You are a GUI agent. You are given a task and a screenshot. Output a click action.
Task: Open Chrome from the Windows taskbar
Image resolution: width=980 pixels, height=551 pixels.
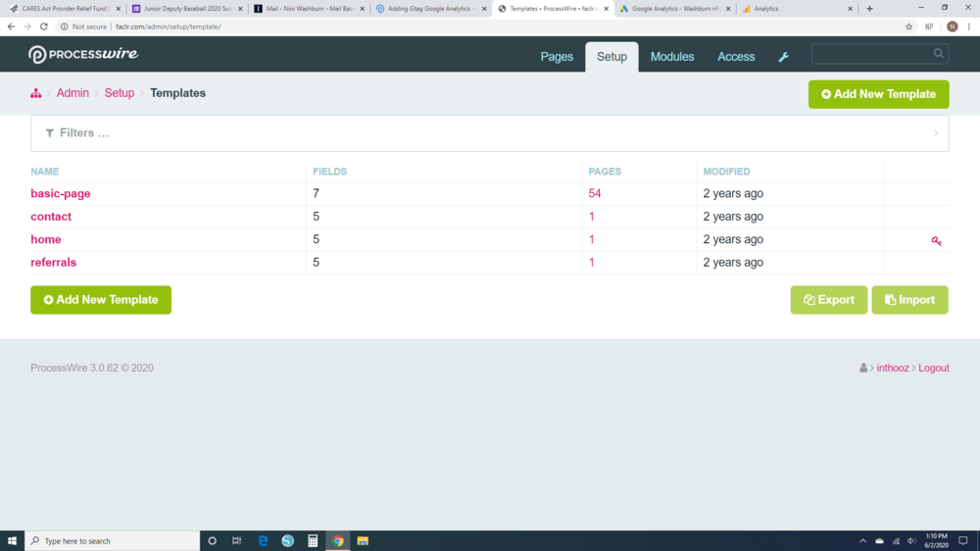click(338, 540)
